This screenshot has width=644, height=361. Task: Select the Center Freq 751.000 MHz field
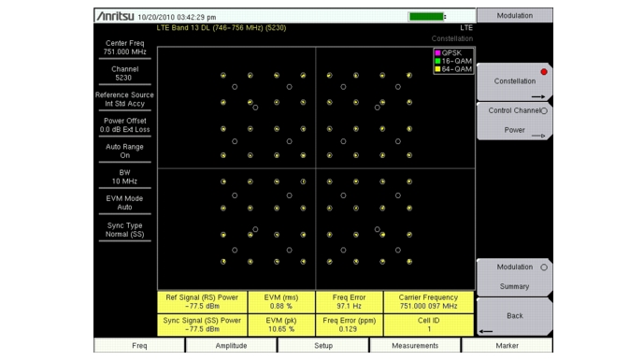click(x=125, y=48)
